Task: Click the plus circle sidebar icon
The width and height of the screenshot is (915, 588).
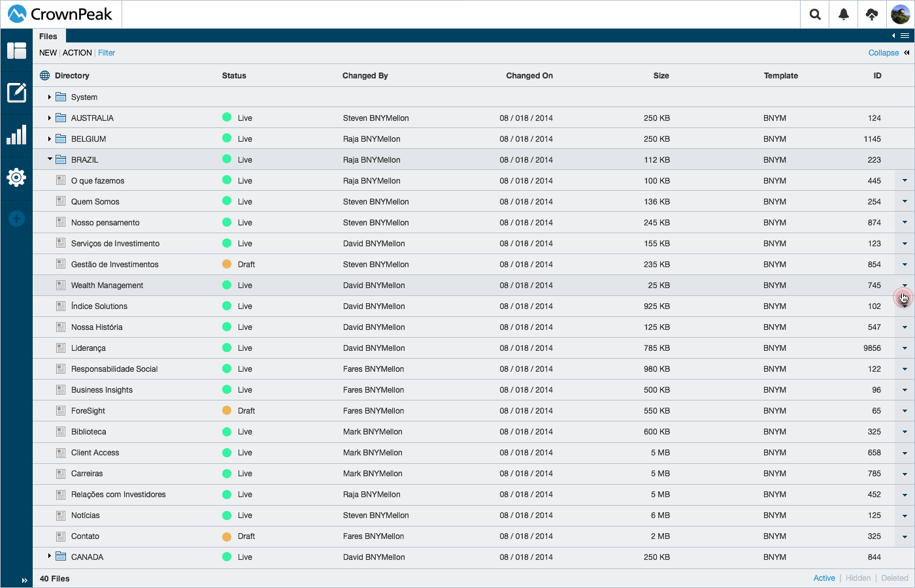Action: 17,219
